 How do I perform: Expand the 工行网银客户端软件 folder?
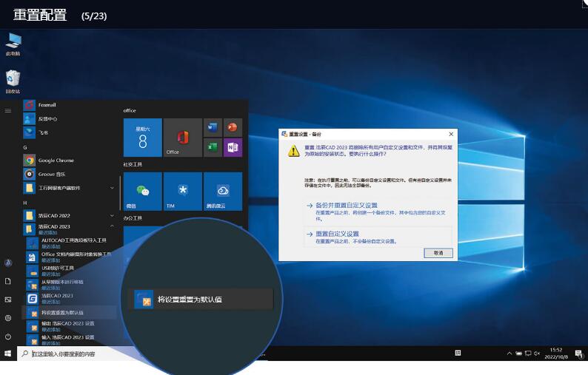(69, 188)
